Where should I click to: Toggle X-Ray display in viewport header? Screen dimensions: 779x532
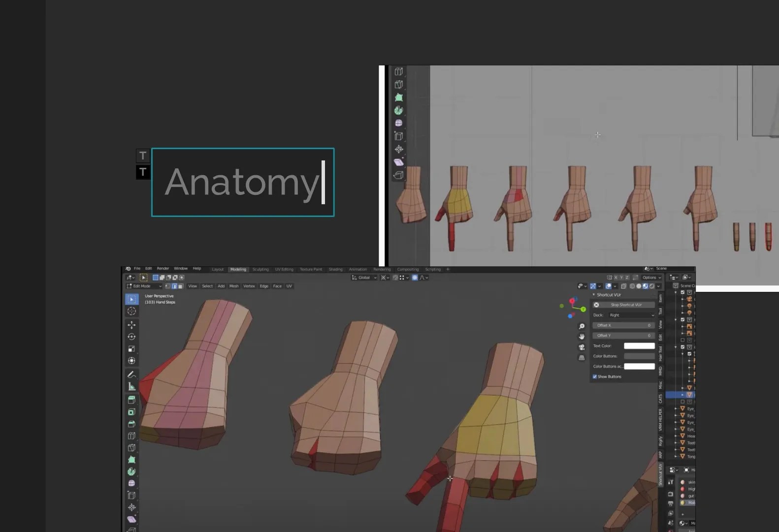click(x=623, y=286)
